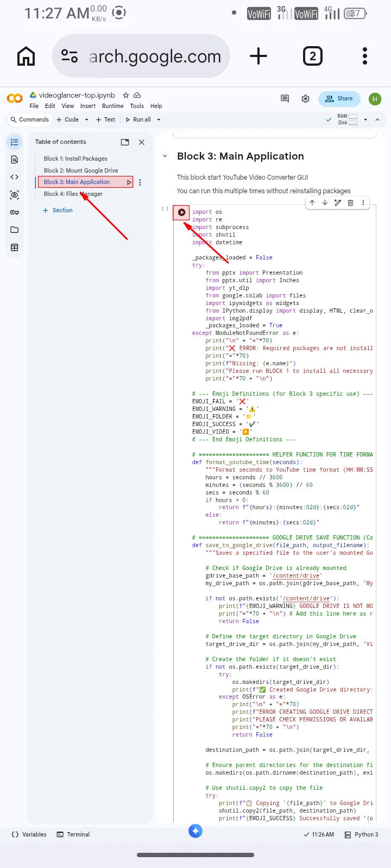This screenshot has width=391, height=868.
Task: Click 'This block start YouTube Video Converter GUI' text
Action: pos(242,178)
